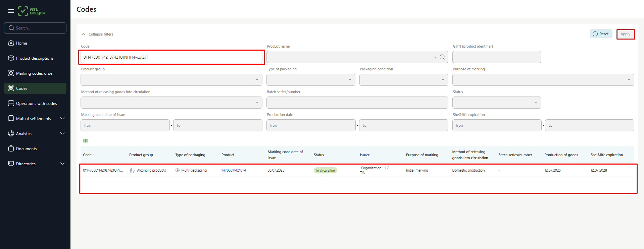The height and width of the screenshot is (249, 644).
Task: Open Home from the sidebar
Action: click(21, 43)
